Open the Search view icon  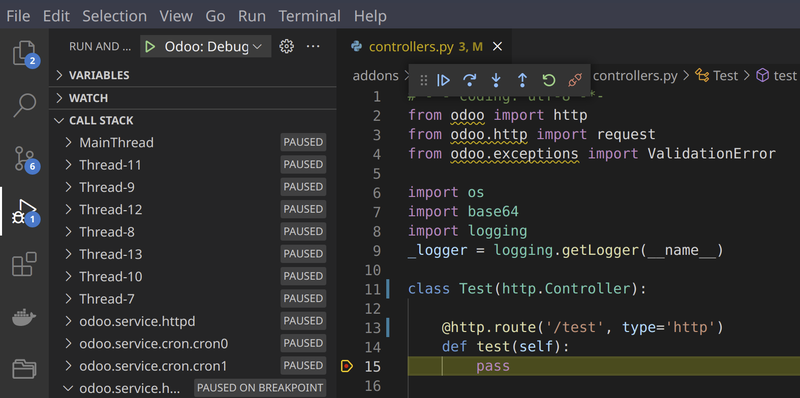(x=24, y=106)
